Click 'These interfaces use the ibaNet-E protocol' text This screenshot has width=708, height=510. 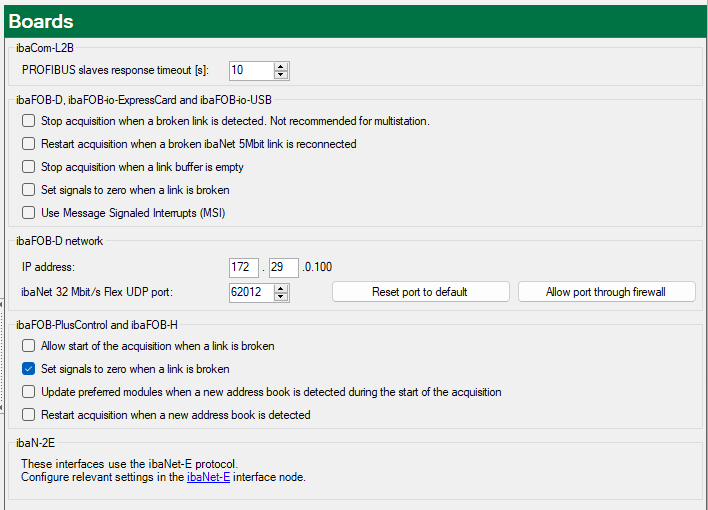pyautogui.click(x=130, y=464)
